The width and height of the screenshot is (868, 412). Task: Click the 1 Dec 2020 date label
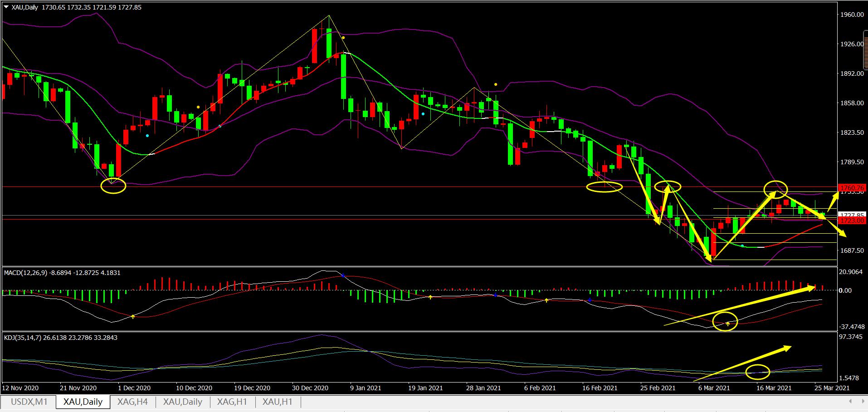134,388
